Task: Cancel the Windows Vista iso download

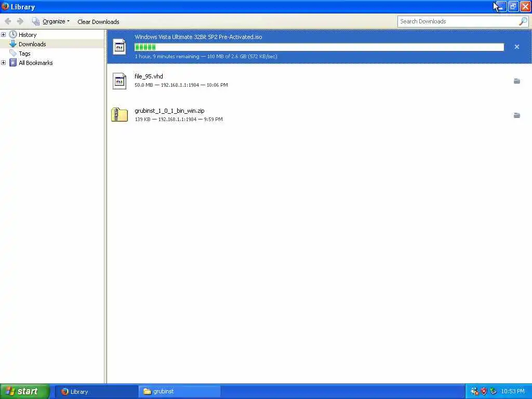Action: [x=517, y=47]
